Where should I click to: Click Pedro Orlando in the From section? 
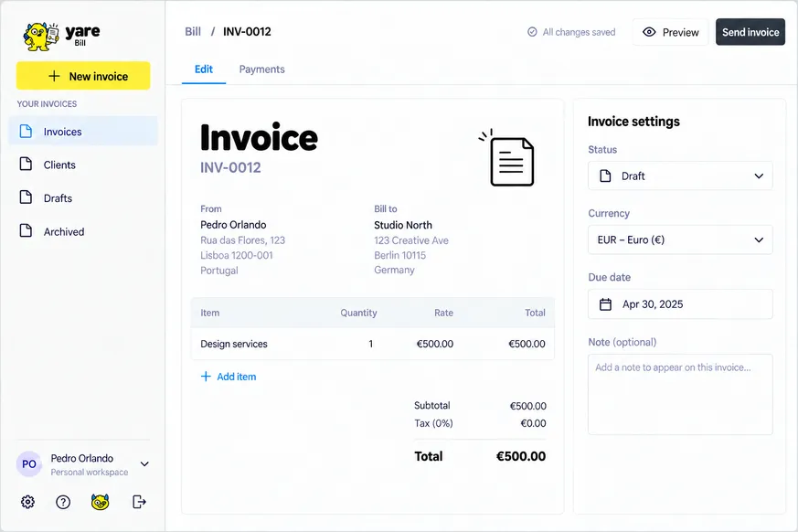(233, 225)
